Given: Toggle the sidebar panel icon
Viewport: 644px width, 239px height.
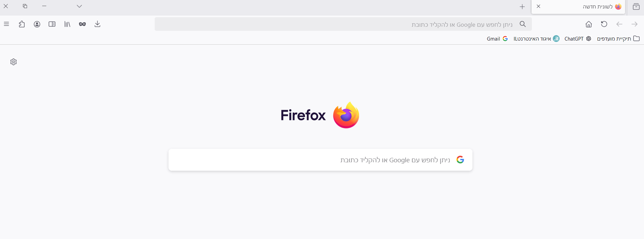Looking at the screenshot, I should pyautogui.click(x=52, y=24).
